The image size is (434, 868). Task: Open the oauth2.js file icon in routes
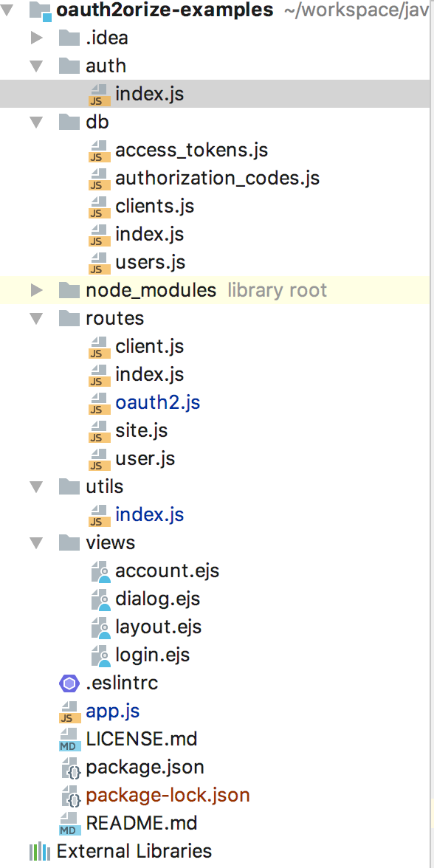coord(98,402)
